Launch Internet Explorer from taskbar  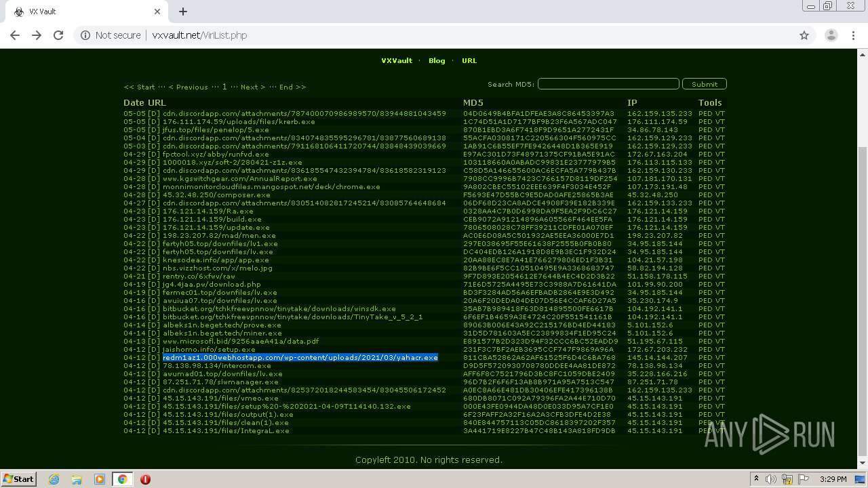54,479
